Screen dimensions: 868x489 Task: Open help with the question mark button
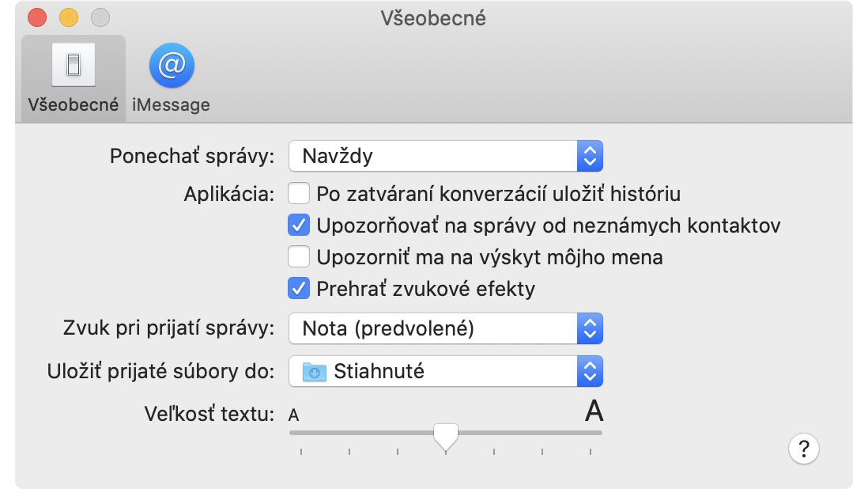(804, 449)
